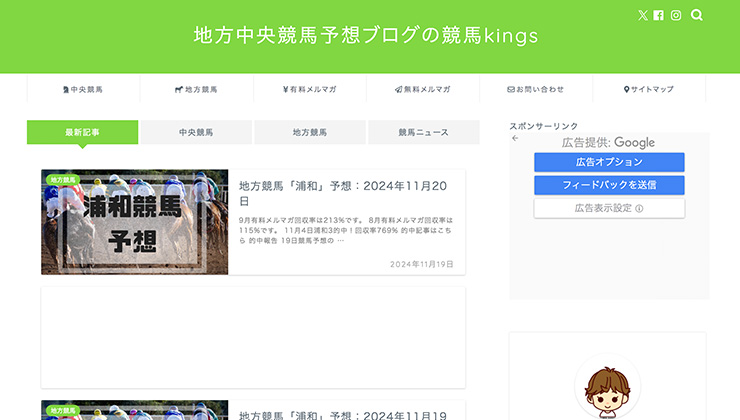Open 無料メルマガ navigation item

[x=423, y=89]
